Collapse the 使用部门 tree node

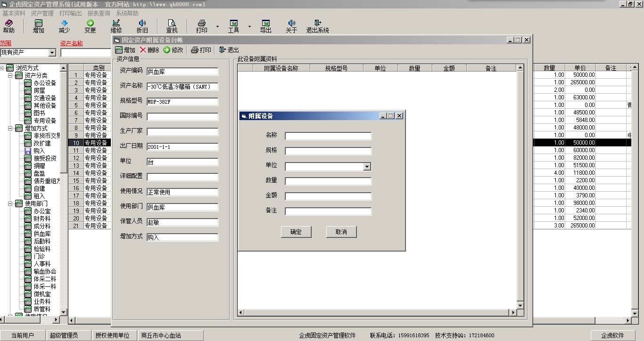point(10,203)
